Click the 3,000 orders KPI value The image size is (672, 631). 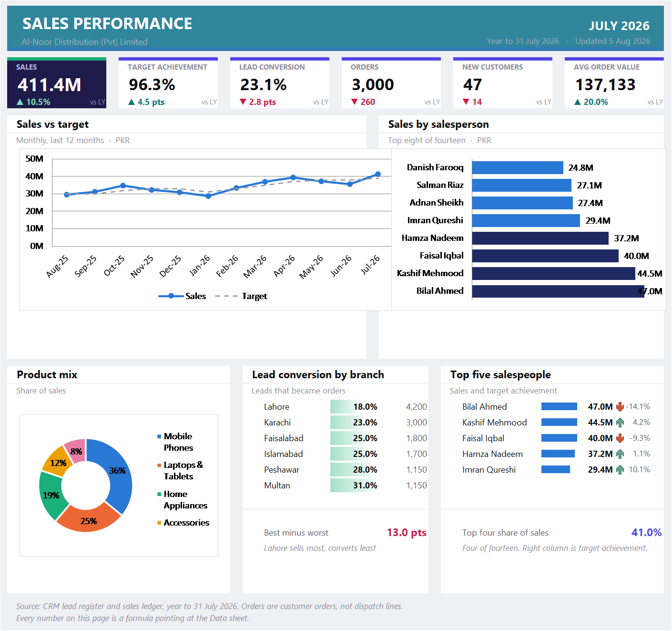pos(373,85)
